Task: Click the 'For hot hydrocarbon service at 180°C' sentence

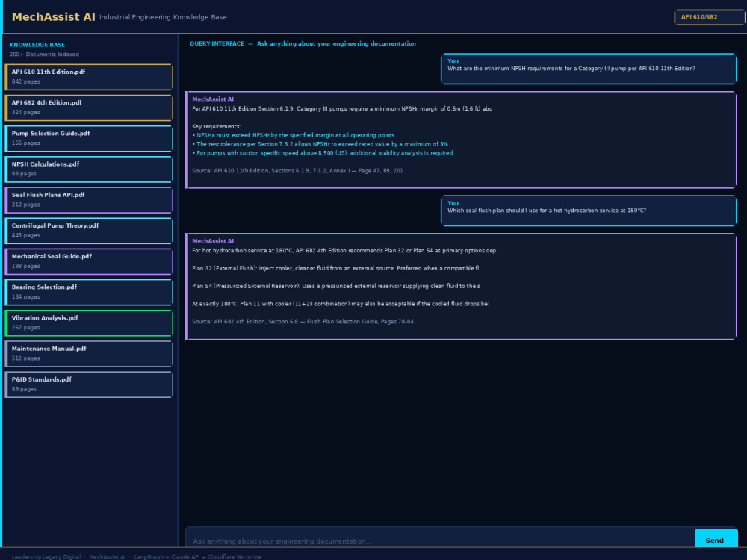Action: tap(344, 250)
